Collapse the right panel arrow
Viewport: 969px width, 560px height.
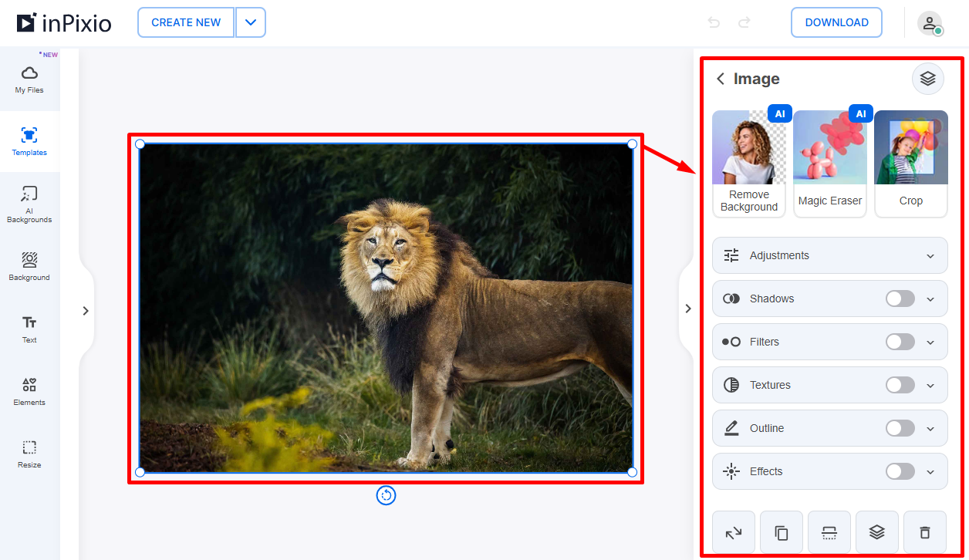[687, 309]
